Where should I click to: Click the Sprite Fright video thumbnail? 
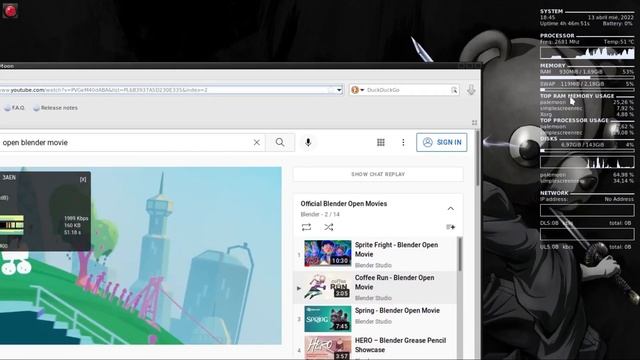point(328,253)
